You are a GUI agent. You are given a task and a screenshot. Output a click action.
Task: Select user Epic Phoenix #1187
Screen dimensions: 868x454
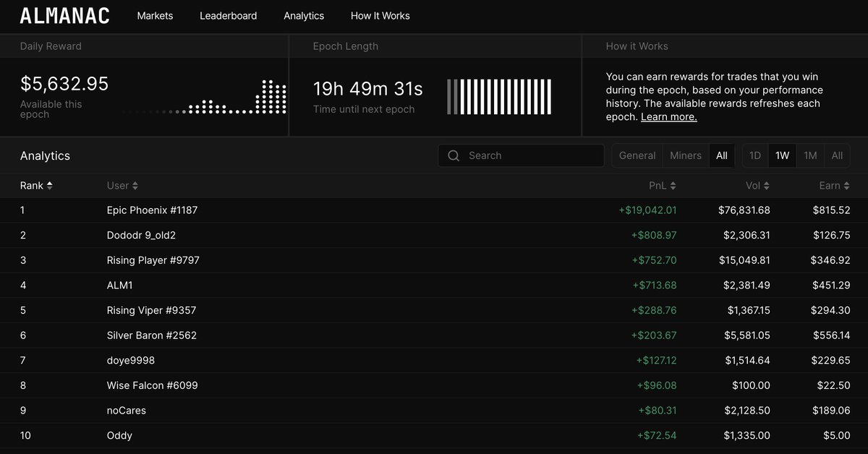click(152, 210)
